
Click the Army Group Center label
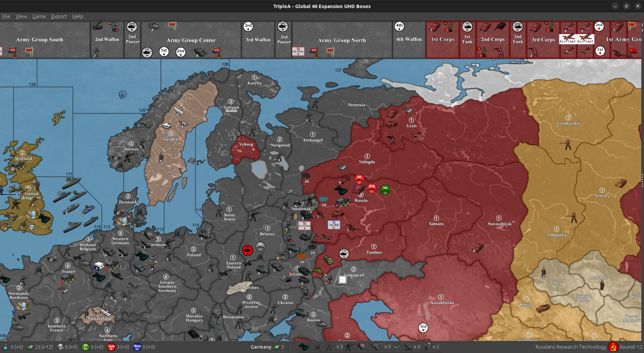coord(191,40)
